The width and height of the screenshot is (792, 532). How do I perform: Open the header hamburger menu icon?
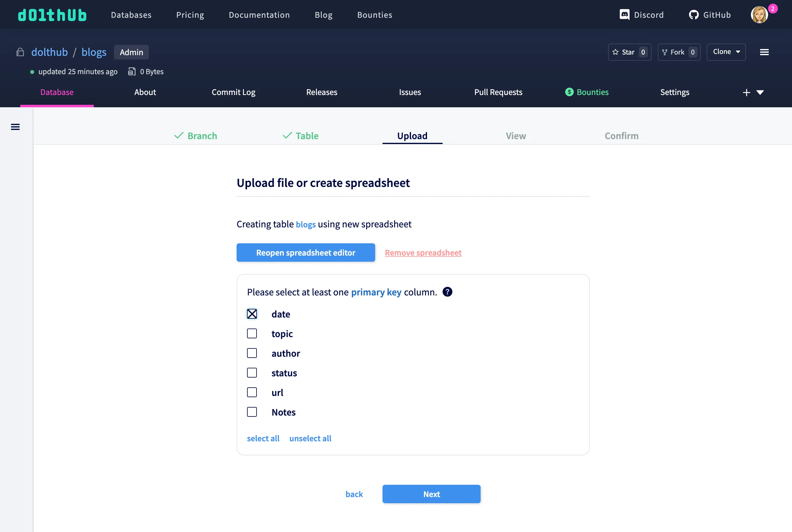tap(764, 52)
